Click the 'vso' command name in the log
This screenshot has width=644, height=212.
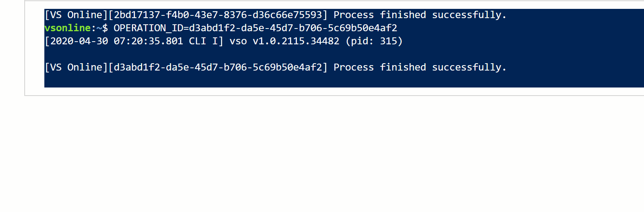click(238, 41)
